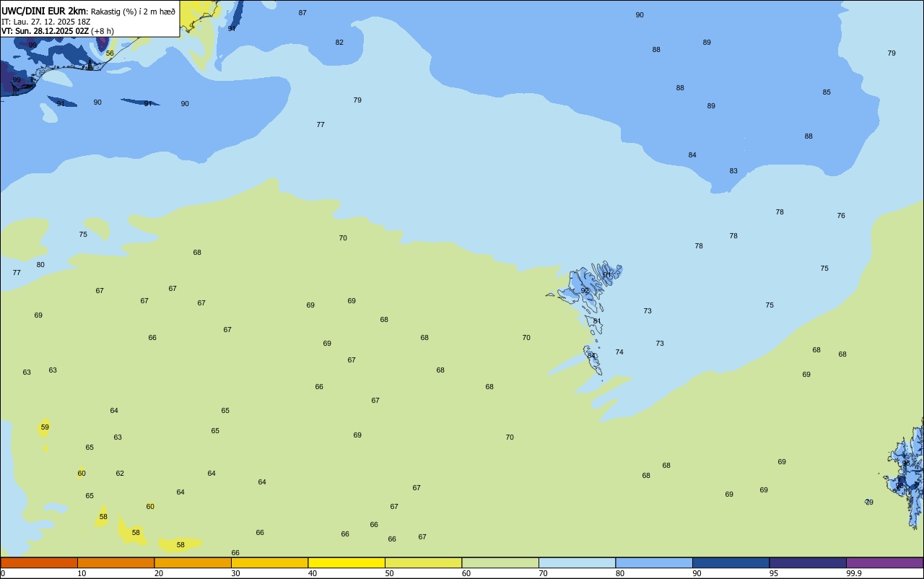Click the humidity value '83' on the map
924x579 pixels.
click(x=733, y=171)
